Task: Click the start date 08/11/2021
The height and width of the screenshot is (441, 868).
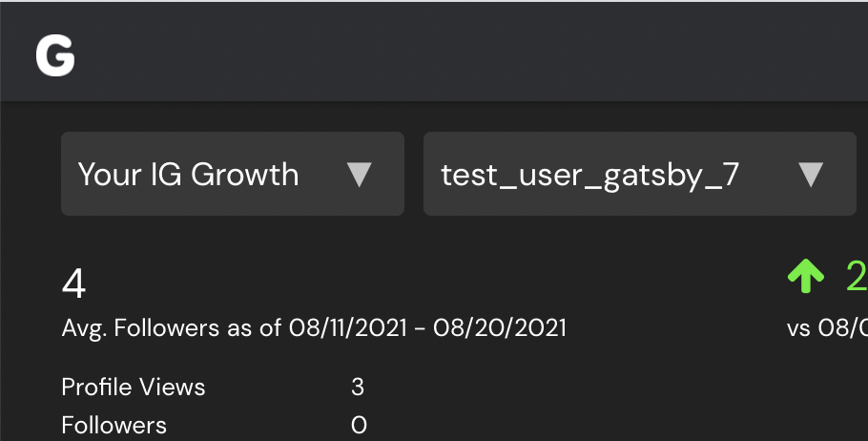Action: tap(347, 327)
